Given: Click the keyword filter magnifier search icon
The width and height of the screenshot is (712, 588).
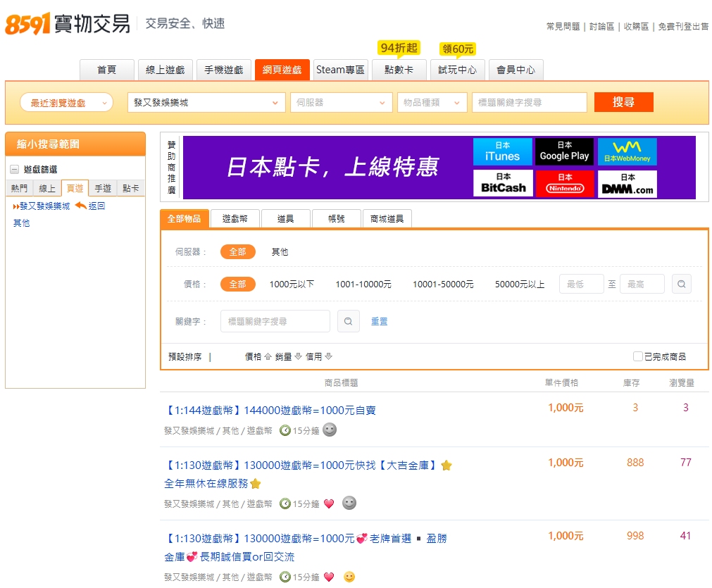Looking at the screenshot, I should [x=349, y=321].
